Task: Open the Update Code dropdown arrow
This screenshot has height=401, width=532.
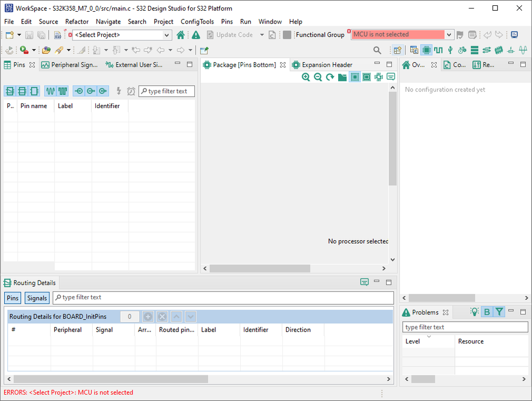Action: coord(261,35)
